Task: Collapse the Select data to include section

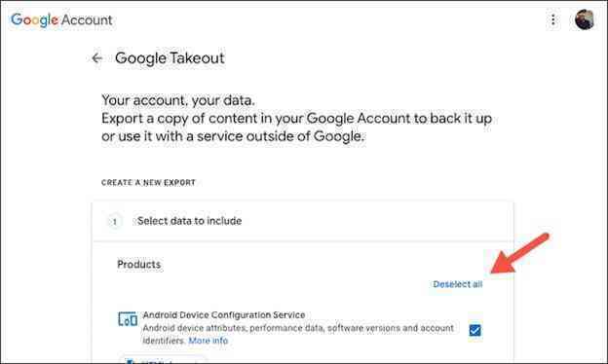Action: (x=302, y=221)
